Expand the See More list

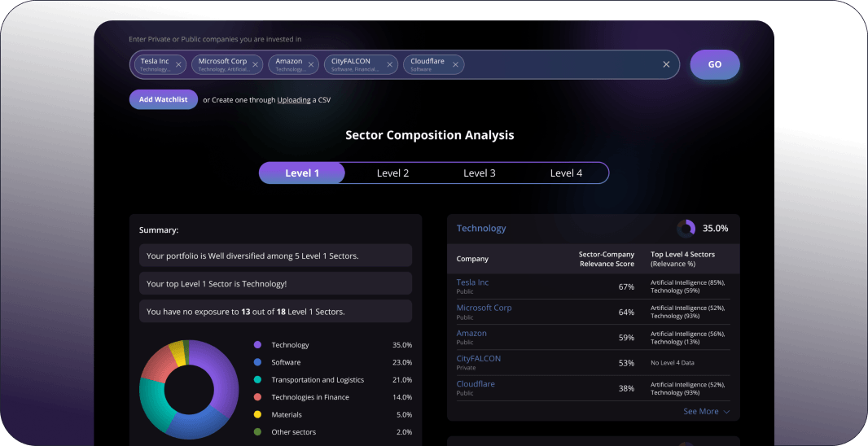(706, 412)
